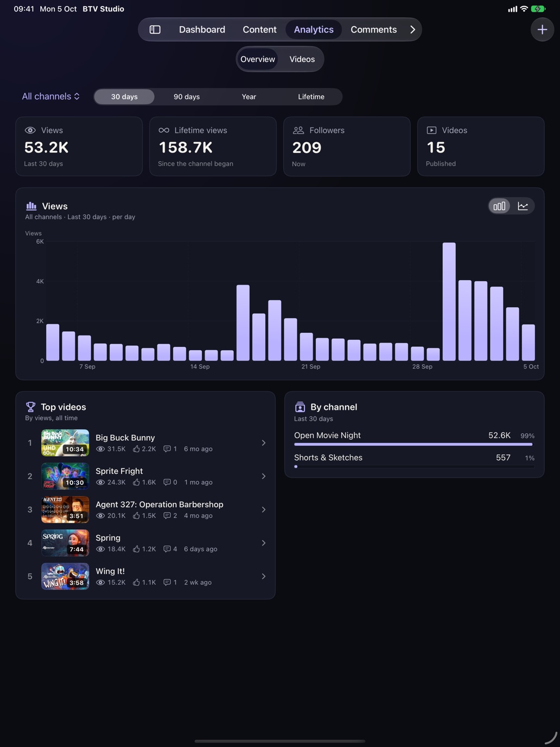
Task: Open Agent 327 video thumbnail
Action: [x=65, y=510]
